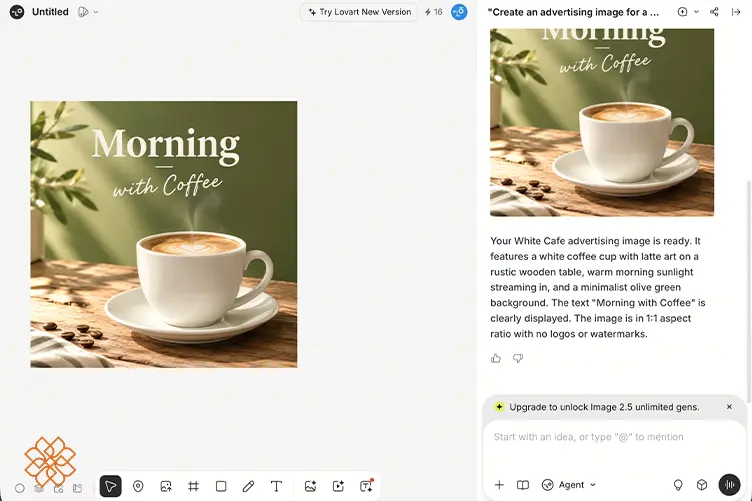The height and width of the screenshot is (501, 752).
Task: Click the plus attachment icon in chat box
Action: pos(499,485)
